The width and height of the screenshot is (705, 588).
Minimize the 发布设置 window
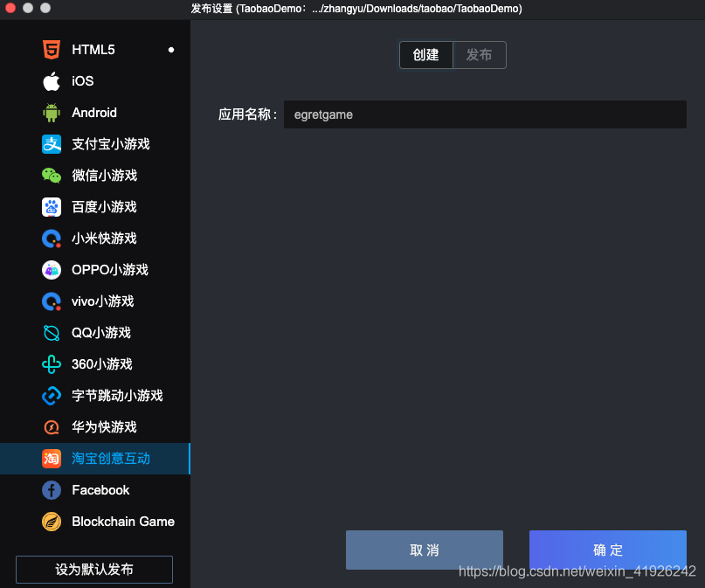[28, 8]
